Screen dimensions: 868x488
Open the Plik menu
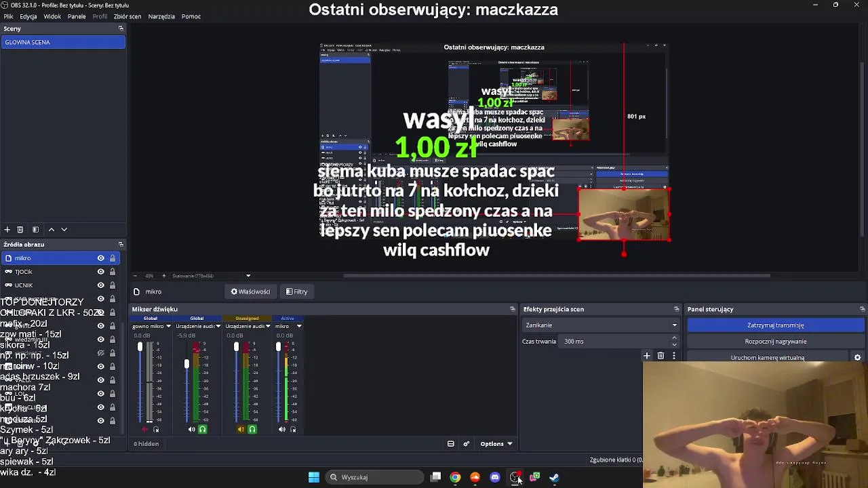(x=8, y=16)
